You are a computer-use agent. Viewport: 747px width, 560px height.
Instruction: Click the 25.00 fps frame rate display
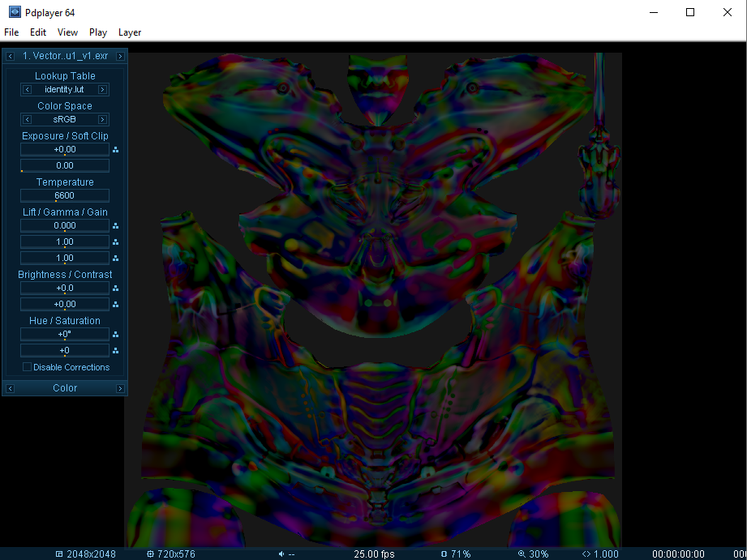pyautogui.click(x=372, y=554)
